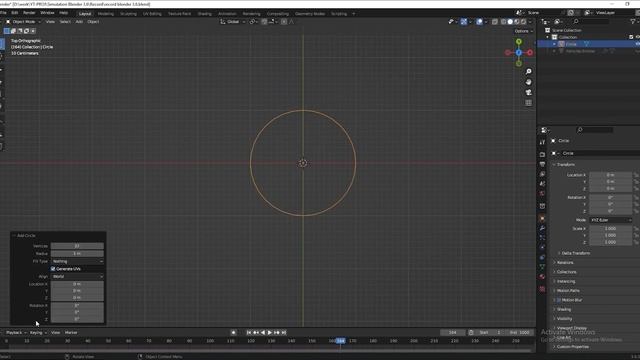Viewport: 640px width, 360px height.
Task: Select wireframe viewport shading icon
Action: [x=503, y=22]
